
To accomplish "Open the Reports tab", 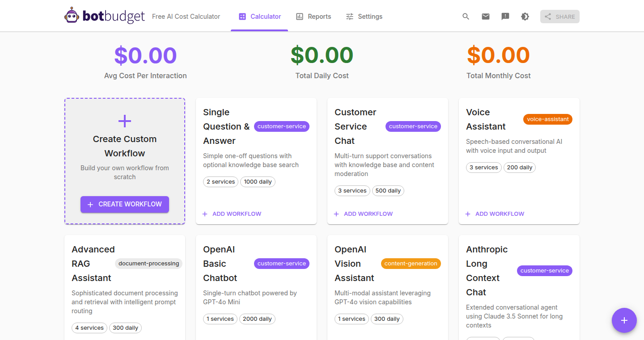I will click(x=314, y=17).
